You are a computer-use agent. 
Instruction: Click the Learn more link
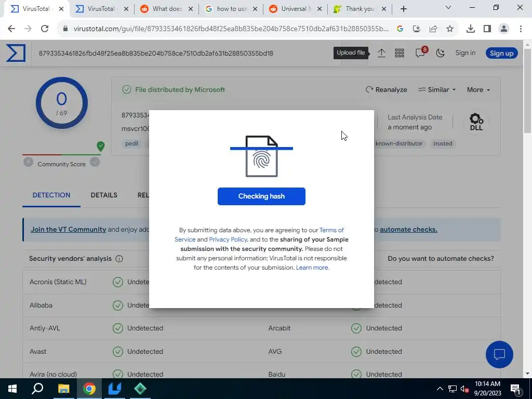(x=312, y=268)
